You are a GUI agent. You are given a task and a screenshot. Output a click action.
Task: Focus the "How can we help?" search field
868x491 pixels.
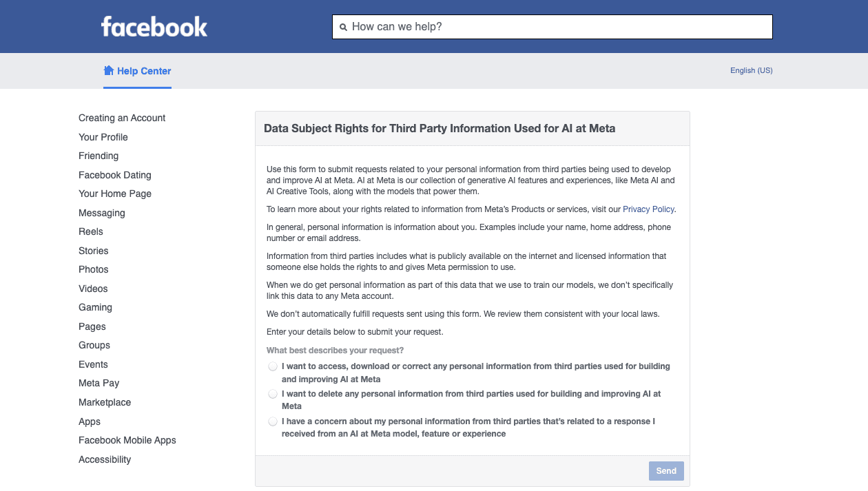click(x=558, y=27)
